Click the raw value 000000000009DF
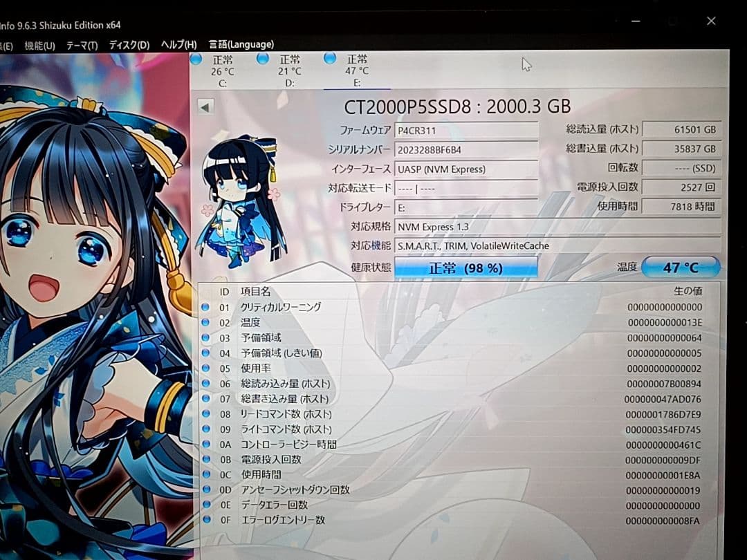Viewport: 747px width, 560px height. click(663, 460)
